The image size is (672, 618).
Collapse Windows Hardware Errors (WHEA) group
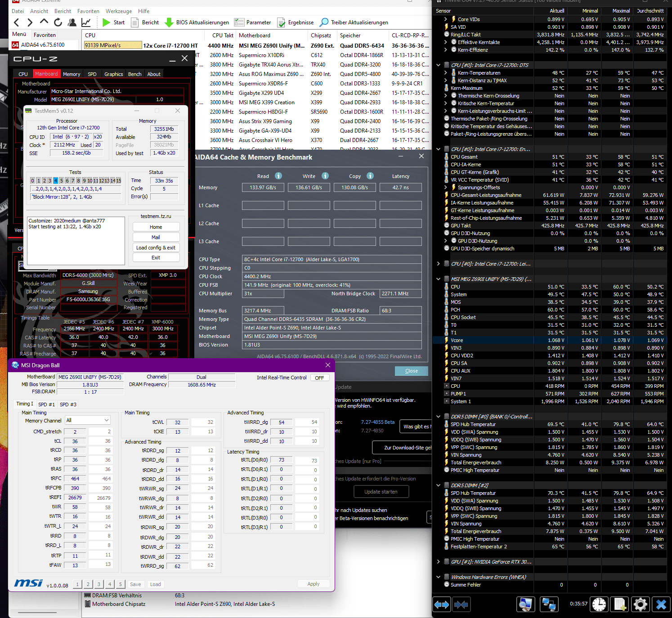pyautogui.click(x=439, y=577)
